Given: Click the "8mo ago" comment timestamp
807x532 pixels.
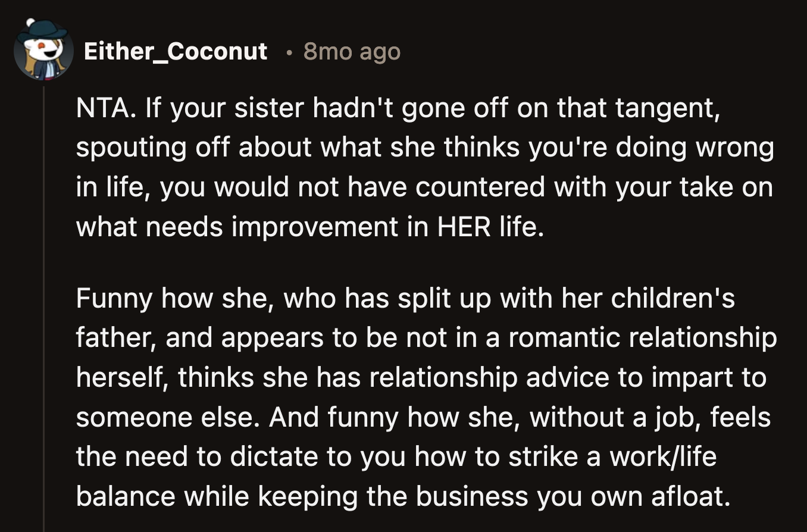Looking at the screenshot, I should point(352,52).
